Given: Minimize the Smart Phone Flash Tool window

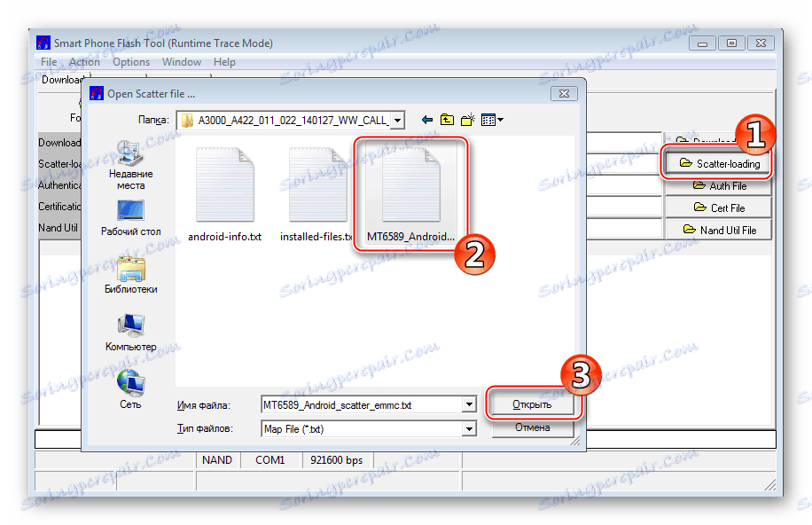Looking at the screenshot, I should tap(703, 43).
